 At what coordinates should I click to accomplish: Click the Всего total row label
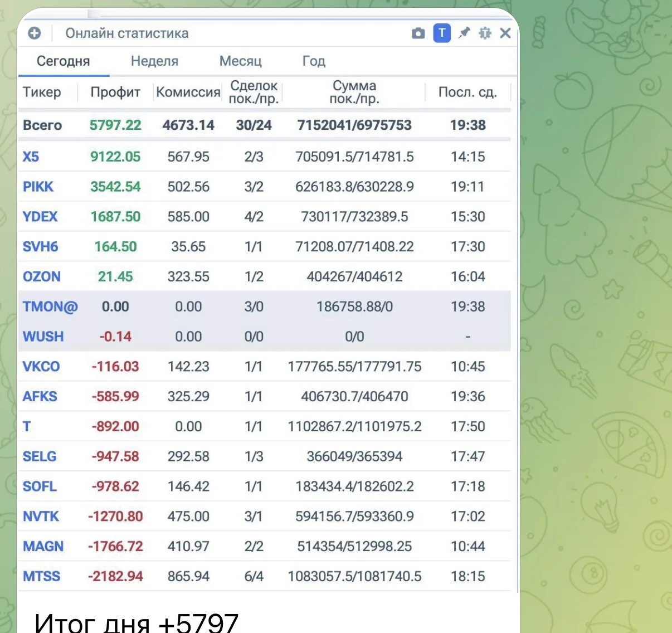42,125
